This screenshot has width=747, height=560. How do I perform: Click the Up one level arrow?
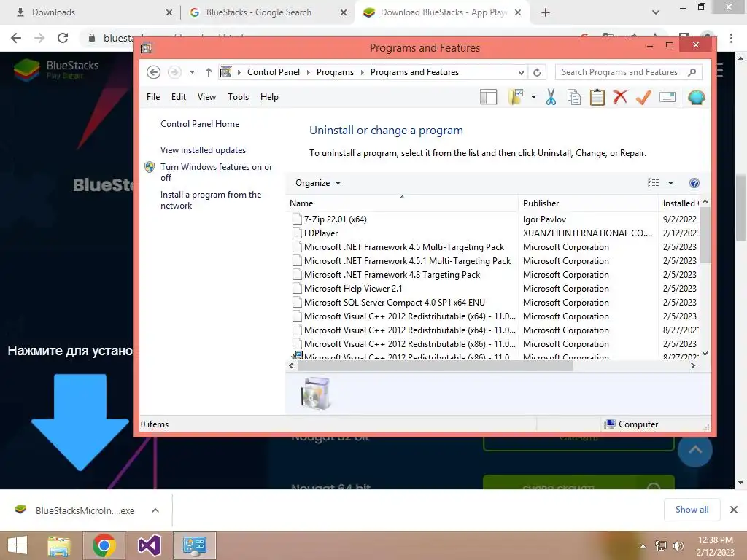coord(208,72)
